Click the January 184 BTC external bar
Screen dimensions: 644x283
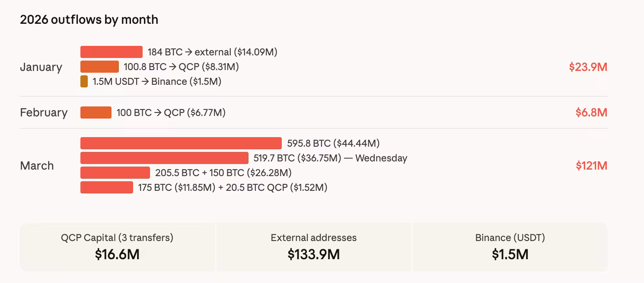[112, 52]
